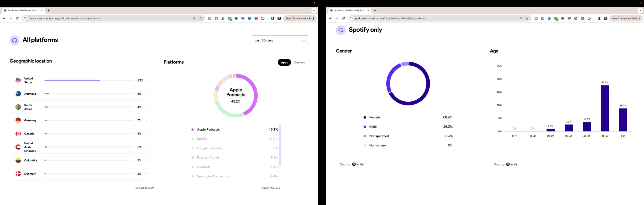
Task: Export Geographic location data to CSV
Action: point(145,188)
